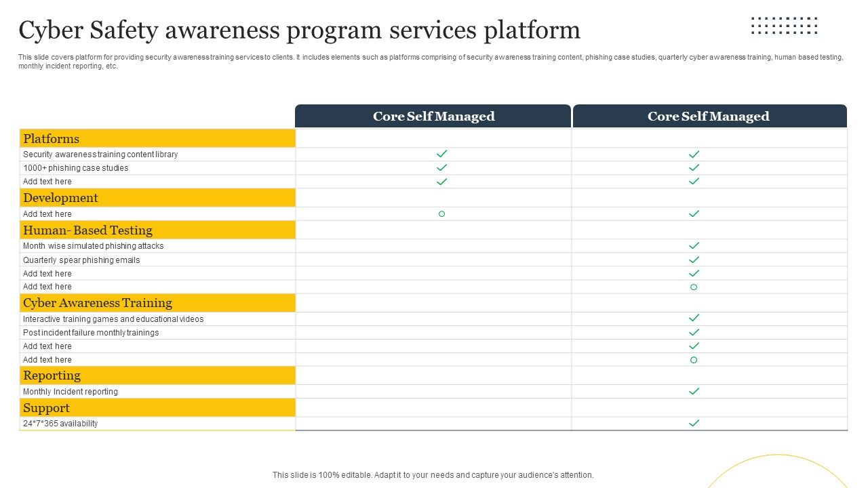
Task: Click 'Add text here' label under Platforms
Action: 47,182
